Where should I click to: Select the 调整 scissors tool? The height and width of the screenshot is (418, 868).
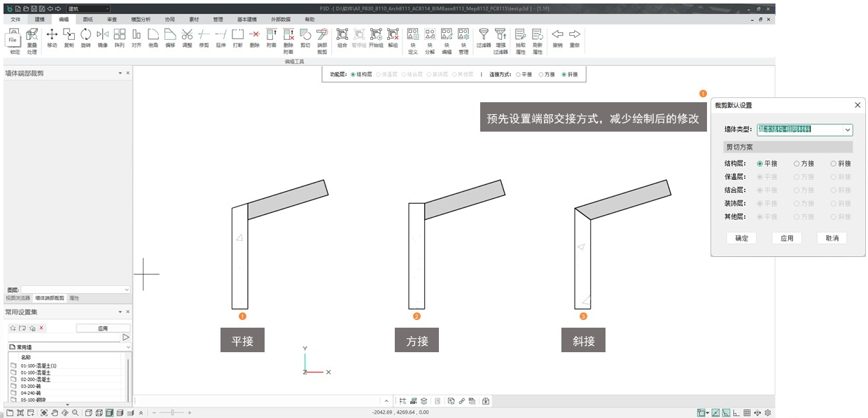[x=187, y=39]
